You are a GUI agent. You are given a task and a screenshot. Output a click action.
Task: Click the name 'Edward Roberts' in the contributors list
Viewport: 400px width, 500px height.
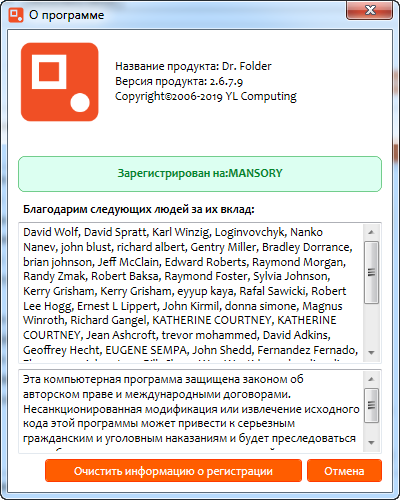click(x=205, y=262)
